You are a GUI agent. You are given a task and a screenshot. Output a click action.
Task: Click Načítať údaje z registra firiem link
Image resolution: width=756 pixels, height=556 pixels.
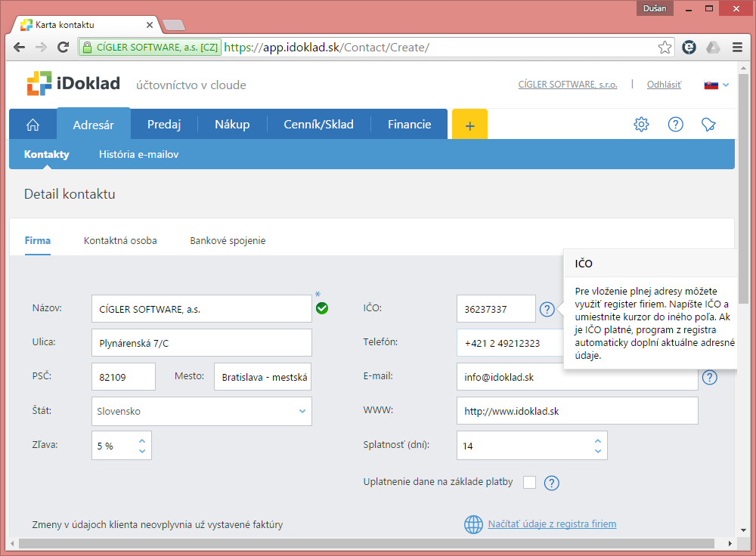coord(552,524)
